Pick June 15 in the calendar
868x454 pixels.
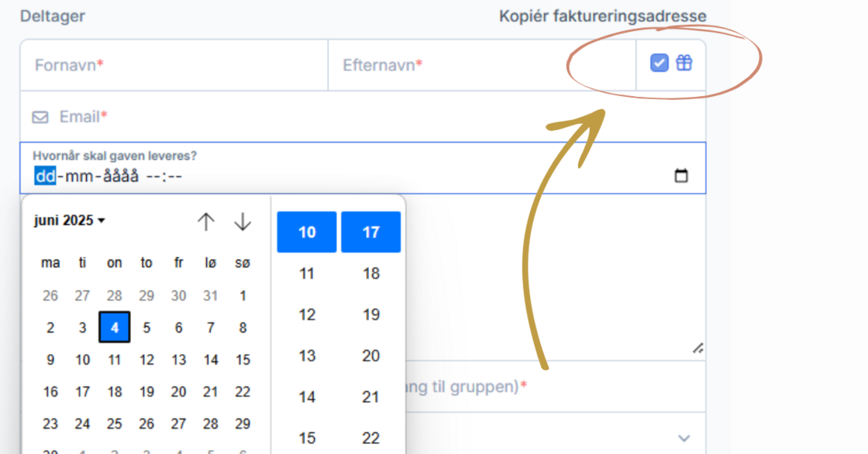243,359
